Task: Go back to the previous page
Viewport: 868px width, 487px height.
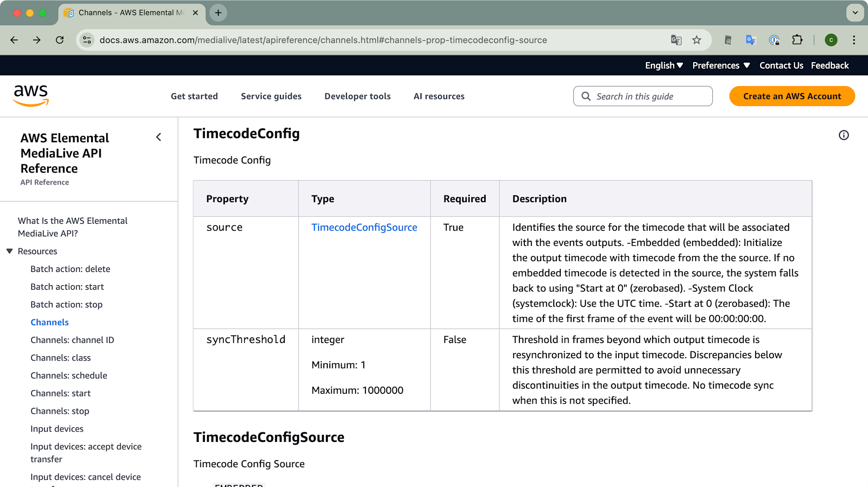Action: pyautogui.click(x=14, y=40)
